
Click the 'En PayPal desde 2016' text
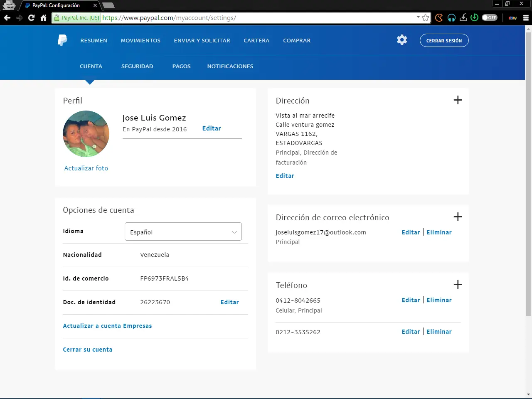(155, 129)
